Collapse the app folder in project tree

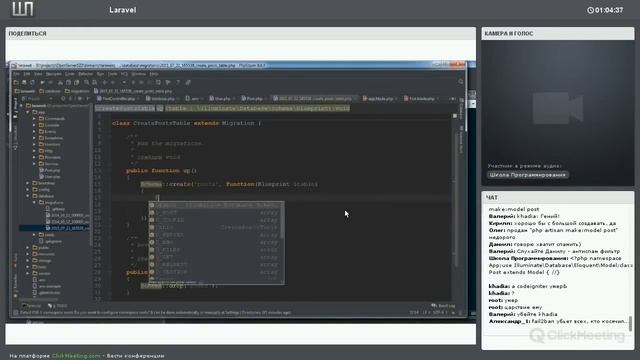(x=28, y=112)
